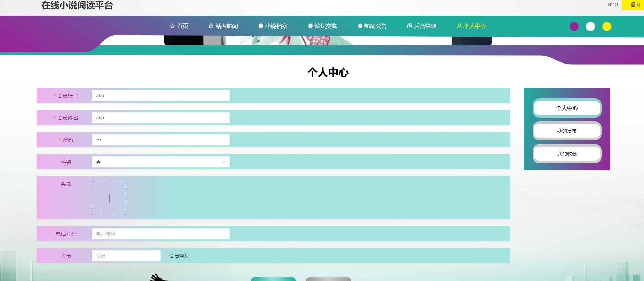Viewport: 644px width, 281px height.
Task: Open 后台管理 menu item
Action: [x=422, y=26]
